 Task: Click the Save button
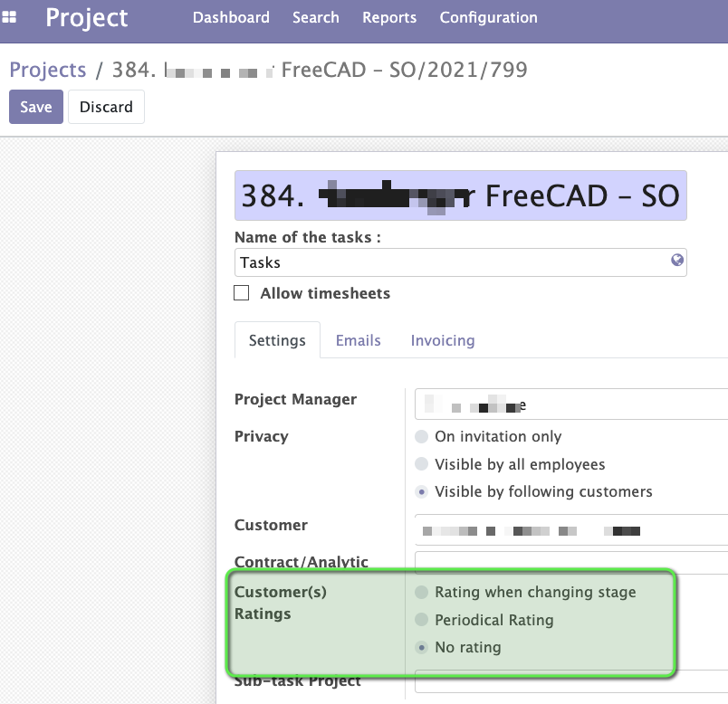tap(36, 107)
